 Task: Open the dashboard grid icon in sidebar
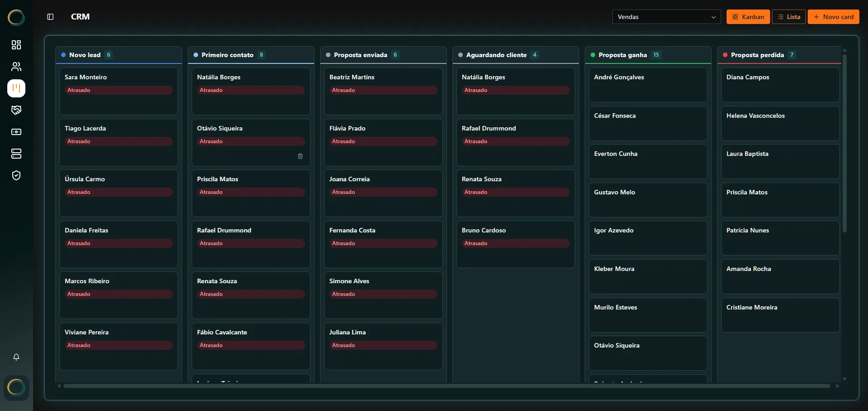click(x=16, y=45)
